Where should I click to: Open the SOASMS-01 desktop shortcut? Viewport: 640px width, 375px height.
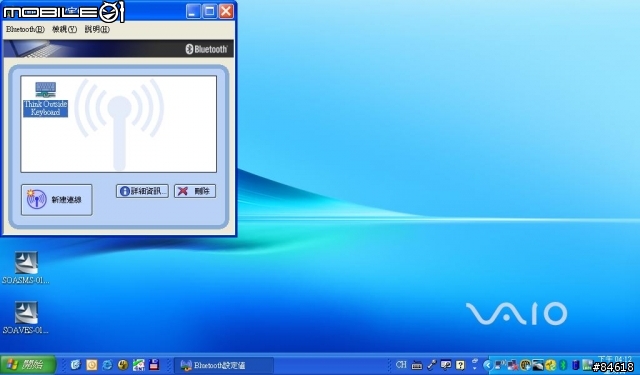(26, 267)
